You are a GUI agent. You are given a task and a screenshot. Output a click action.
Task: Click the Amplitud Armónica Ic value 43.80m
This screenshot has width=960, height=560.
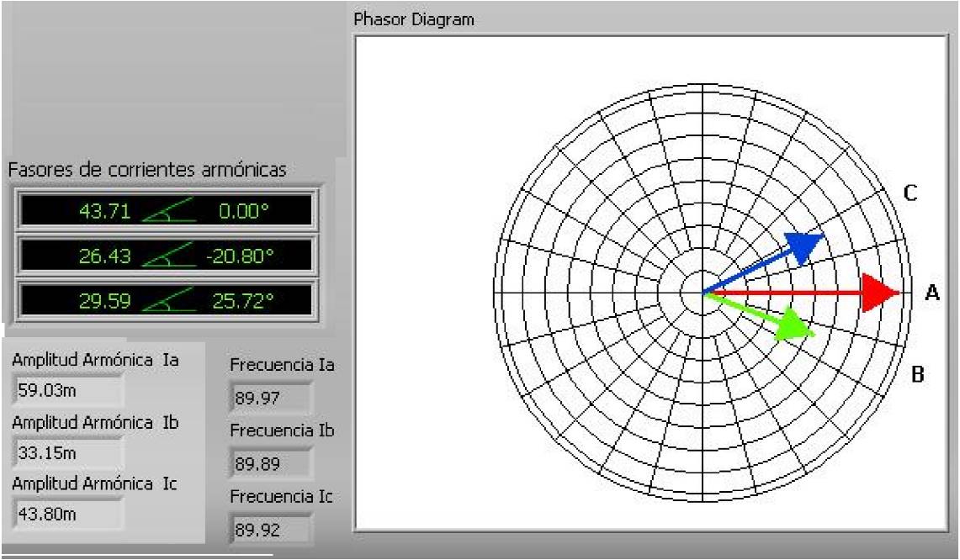point(69,514)
